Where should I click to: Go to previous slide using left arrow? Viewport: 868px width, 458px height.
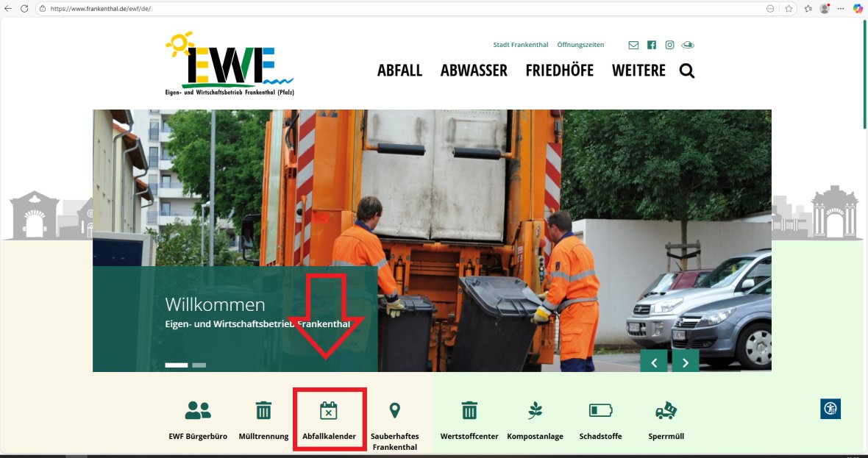point(654,362)
